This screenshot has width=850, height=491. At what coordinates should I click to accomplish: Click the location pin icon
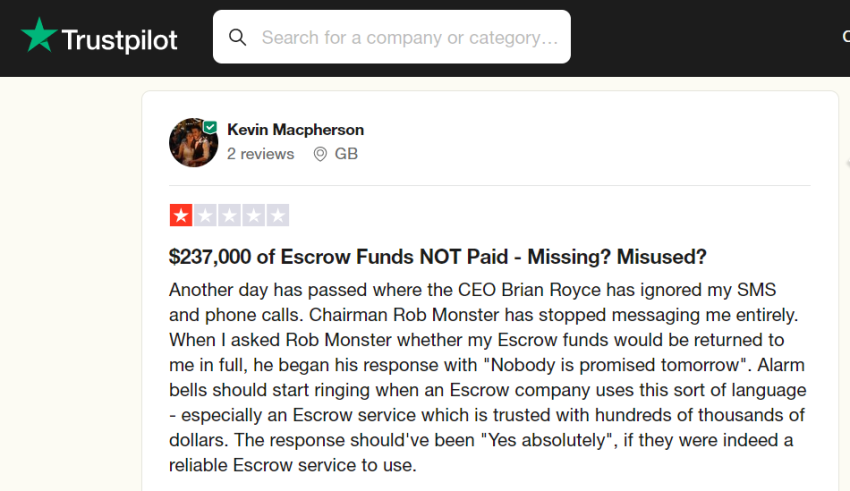pos(320,154)
